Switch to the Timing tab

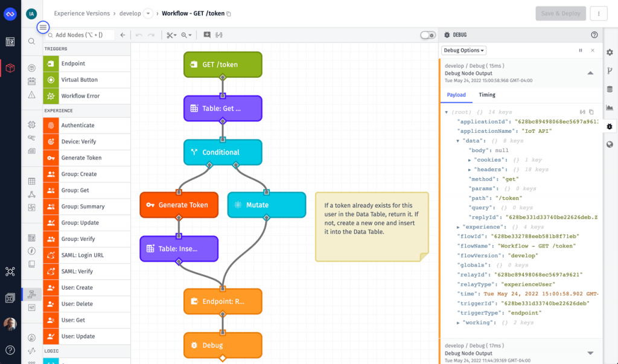[487, 95]
